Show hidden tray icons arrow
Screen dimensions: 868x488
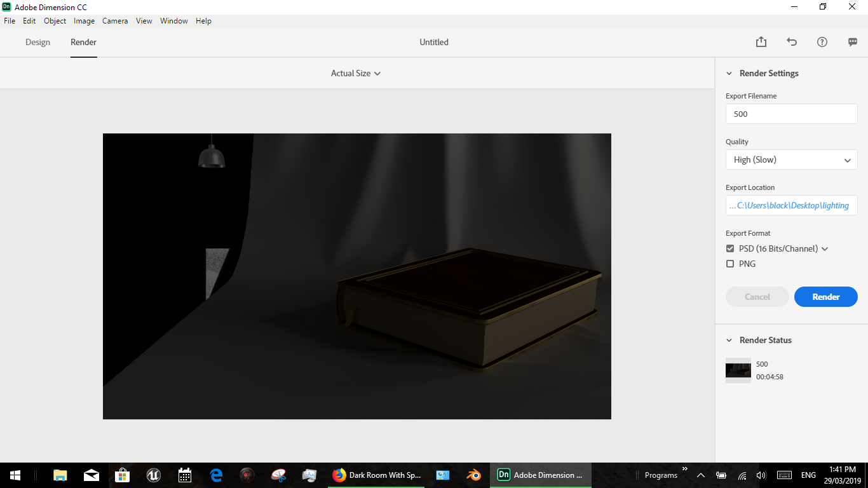[701, 475]
